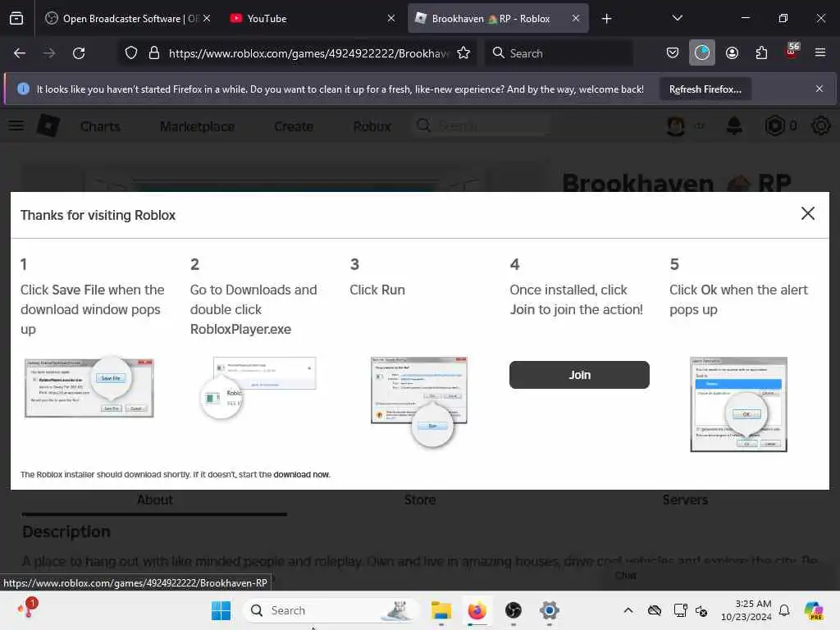This screenshot has height=630, width=840.
Task: Open the red extension with 56 badge
Action: 792,52
